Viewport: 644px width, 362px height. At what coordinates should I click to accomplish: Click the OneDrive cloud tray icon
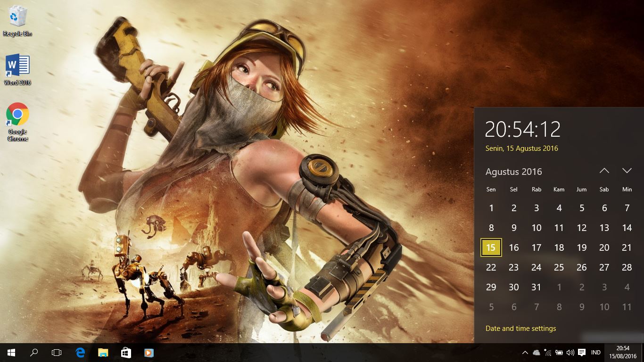coord(537,353)
